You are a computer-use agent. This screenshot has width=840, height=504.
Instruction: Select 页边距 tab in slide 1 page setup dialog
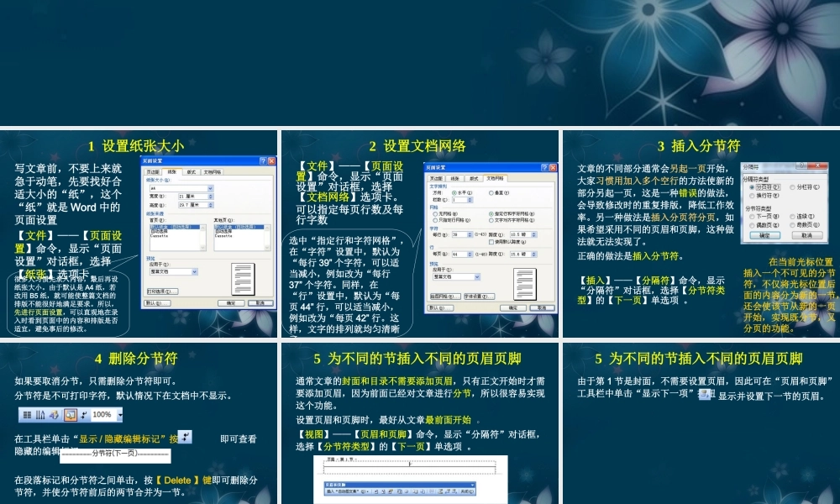tap(152, 172)
